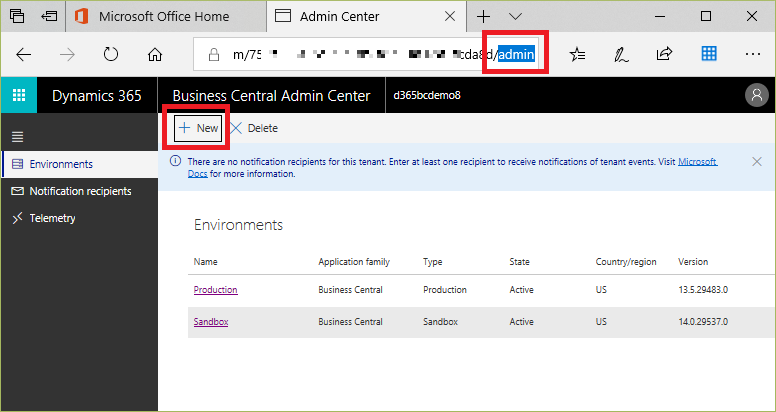Click the Dynamics 365 title

pyautogui.click(x=97, y=96)
